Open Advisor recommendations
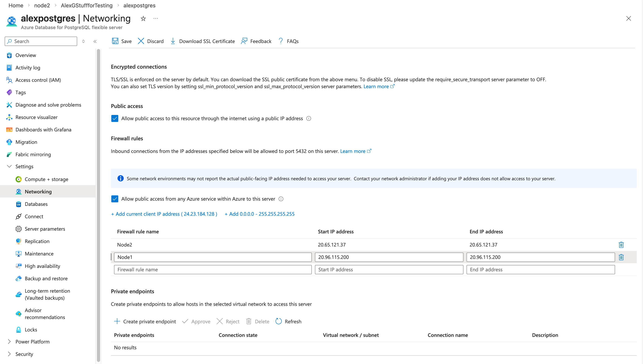 tap(45, 314)
